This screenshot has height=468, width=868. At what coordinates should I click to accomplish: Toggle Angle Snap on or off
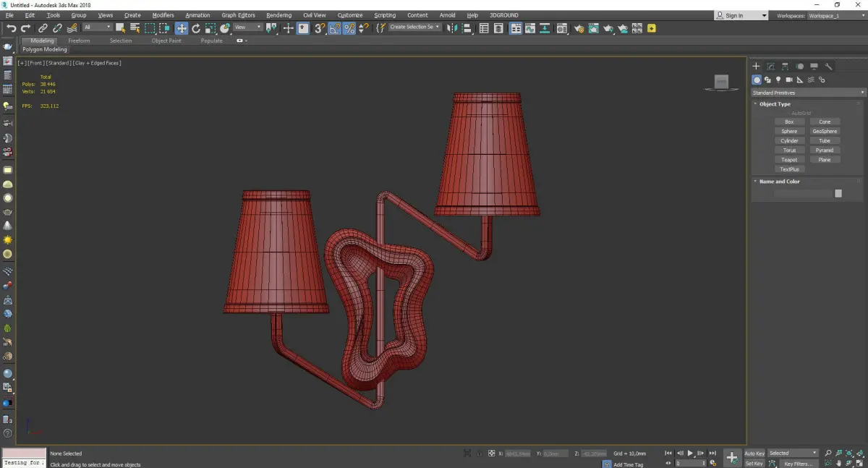pyautogui.click(x=335, y=28)
